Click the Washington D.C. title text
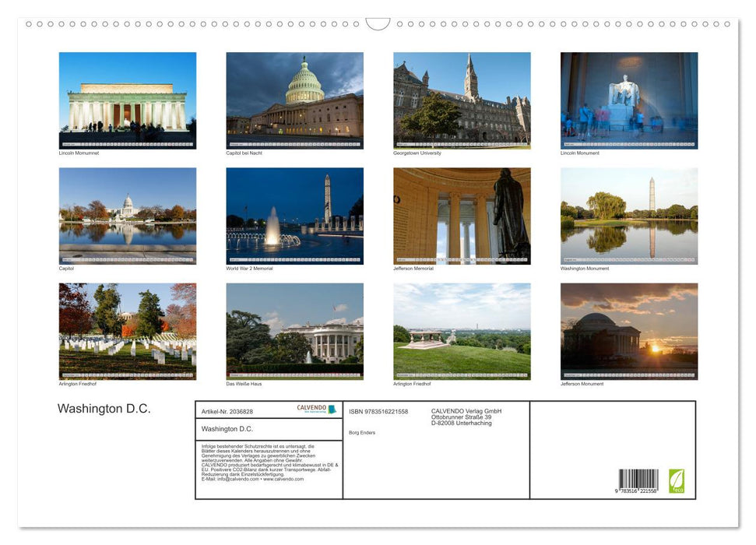Image resolution: width=756 pixels, height=545 pixels. tap(104, 408)
